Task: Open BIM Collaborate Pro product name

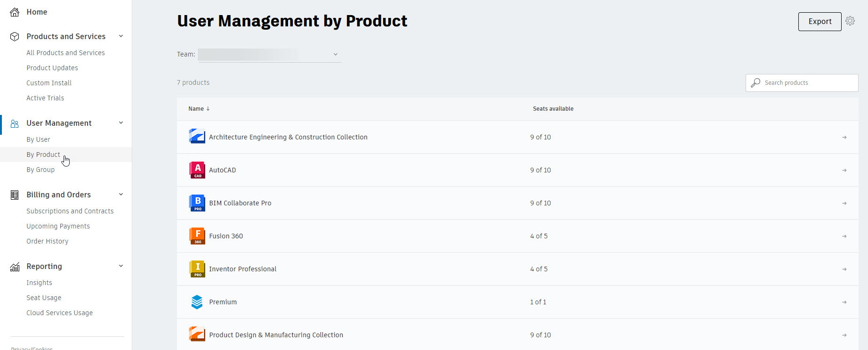Action: (x=240, y=203)
